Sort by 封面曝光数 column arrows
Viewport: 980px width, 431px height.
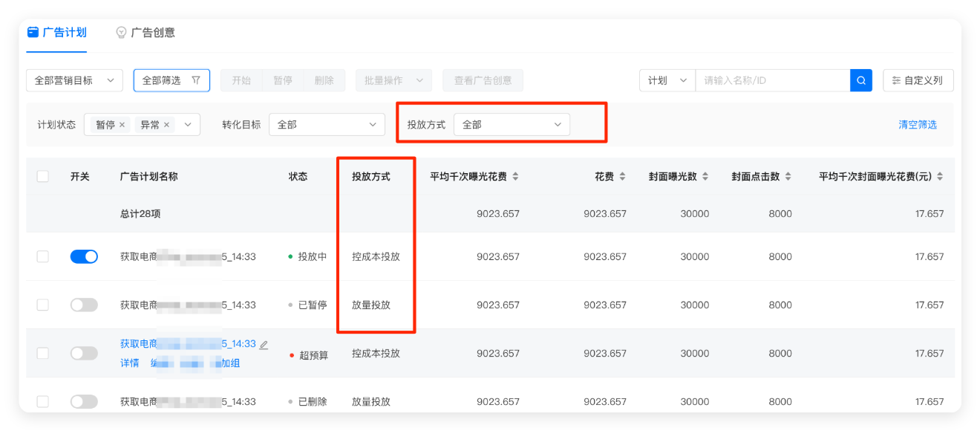[x=705, y=176]
